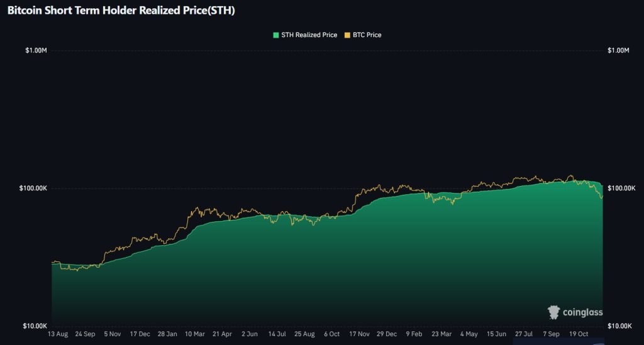
Task: Click the chart title 'Bitcoin Short Term Holder Realized Price(STH)'
Action: (121, 11)
